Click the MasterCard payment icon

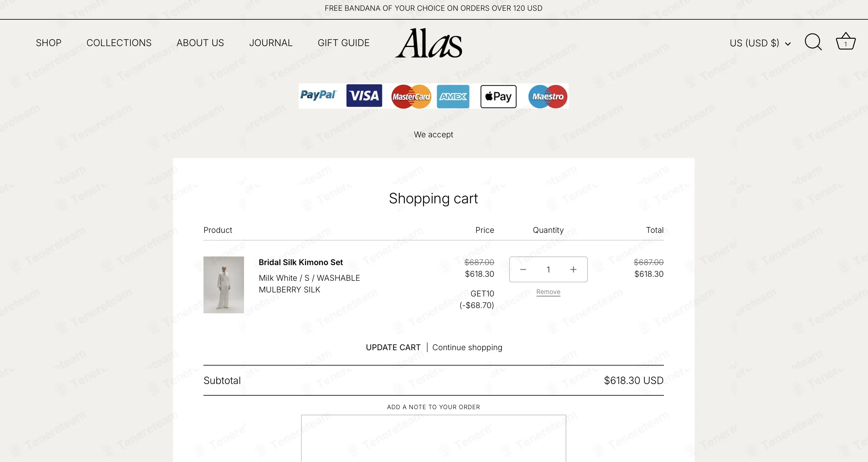click(411, 96)
